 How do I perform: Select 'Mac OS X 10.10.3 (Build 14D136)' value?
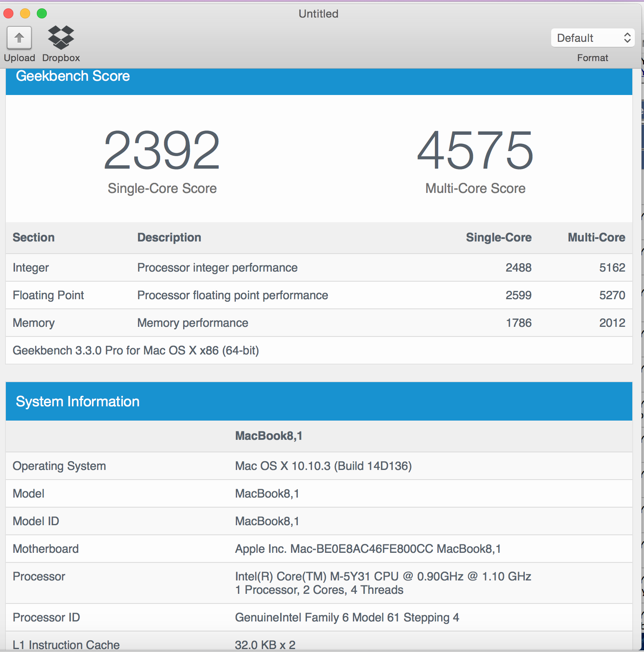324,466
